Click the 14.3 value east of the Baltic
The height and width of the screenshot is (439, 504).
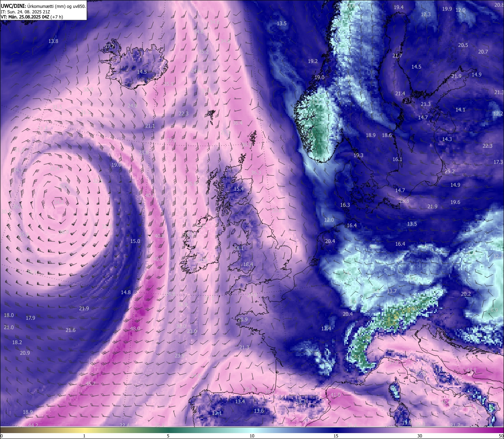click(x=447, y=139)
